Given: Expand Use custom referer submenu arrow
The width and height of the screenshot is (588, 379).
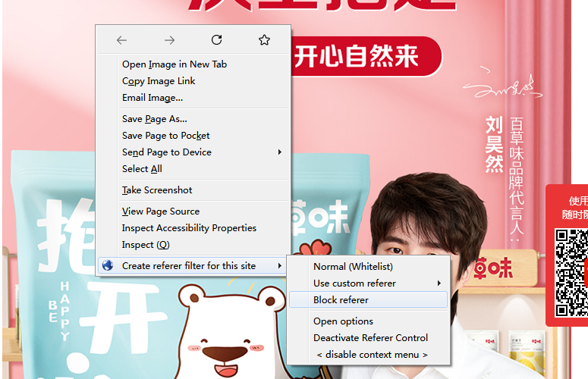Looking at the screenshot, I should [x=439, y=283].
